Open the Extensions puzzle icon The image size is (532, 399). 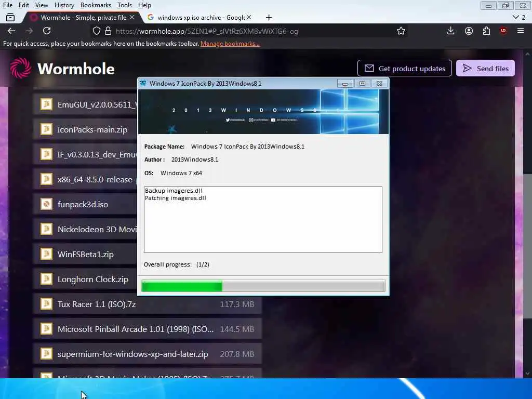(486, 31)
